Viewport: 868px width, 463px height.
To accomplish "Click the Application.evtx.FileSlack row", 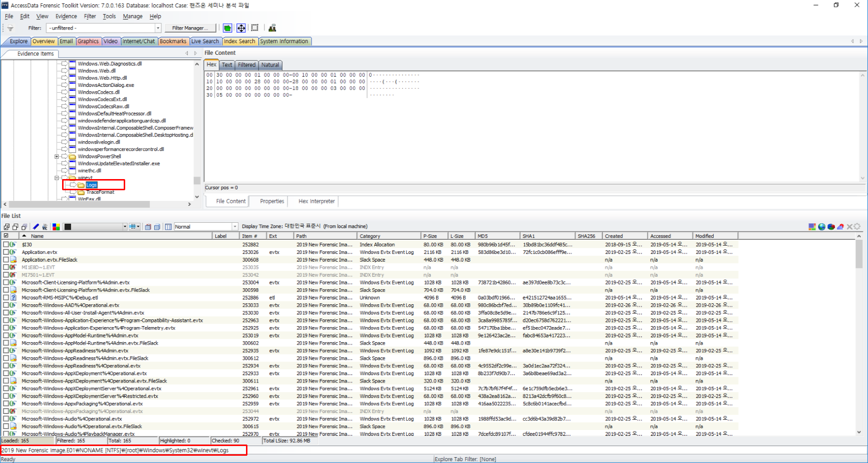I will (x=369, y=260).
